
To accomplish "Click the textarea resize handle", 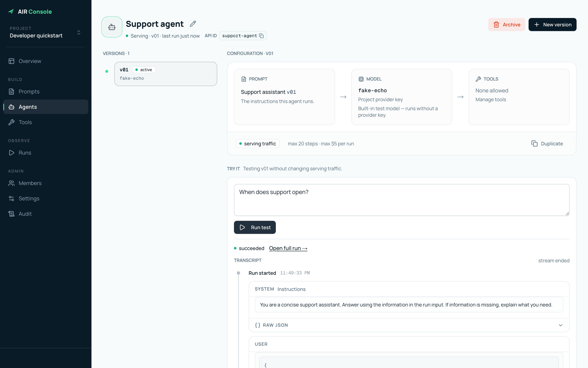I will pos(567,213).
